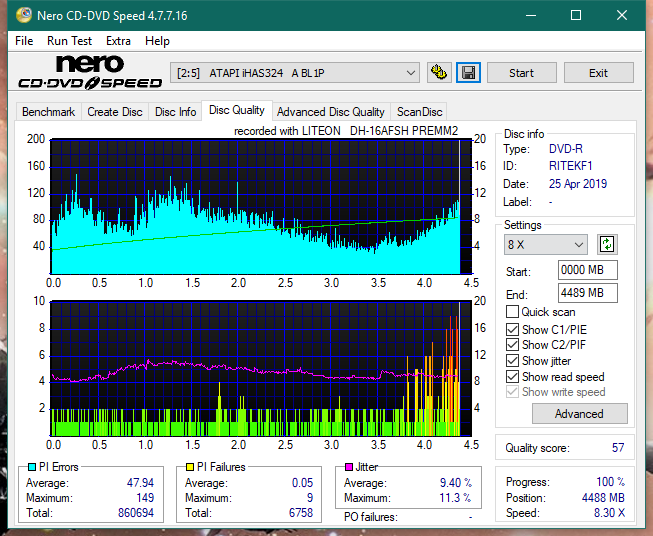
Task: Click the PI Errors average 47.94
Action: (140, 482)
